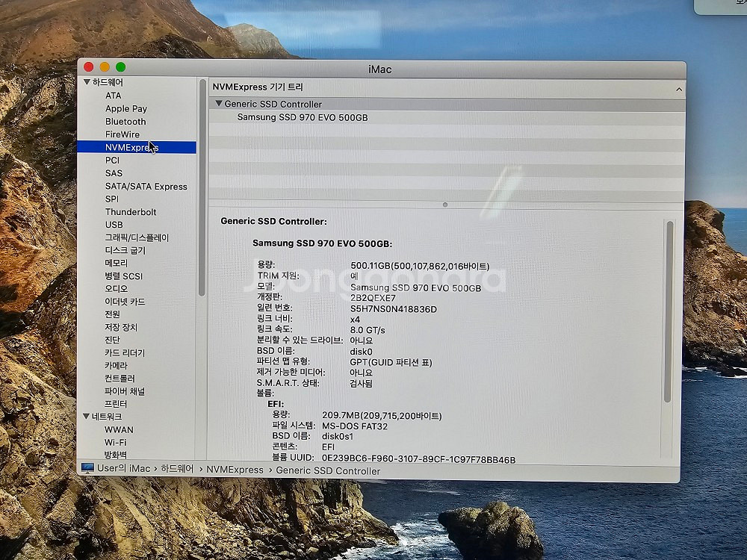Click the pane divider handle dot
This screenshot has height=560, width=747.
(445, 205)
